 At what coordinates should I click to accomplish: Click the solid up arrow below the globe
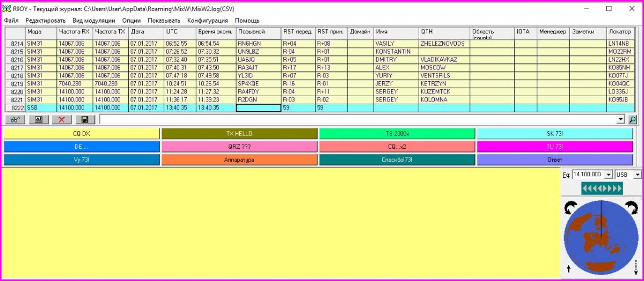(568, 269)
